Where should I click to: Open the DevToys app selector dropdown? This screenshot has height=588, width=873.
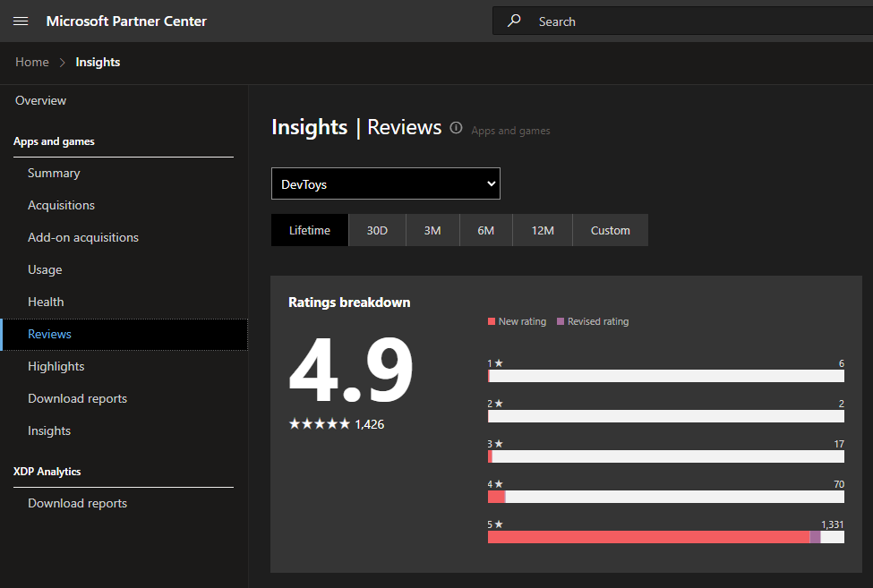385,183
